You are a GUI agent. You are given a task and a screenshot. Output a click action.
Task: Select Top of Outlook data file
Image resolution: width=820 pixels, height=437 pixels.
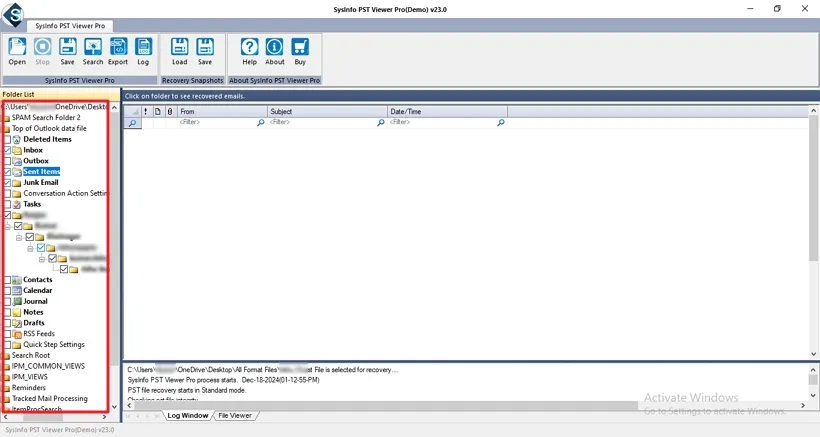point(49,129)
